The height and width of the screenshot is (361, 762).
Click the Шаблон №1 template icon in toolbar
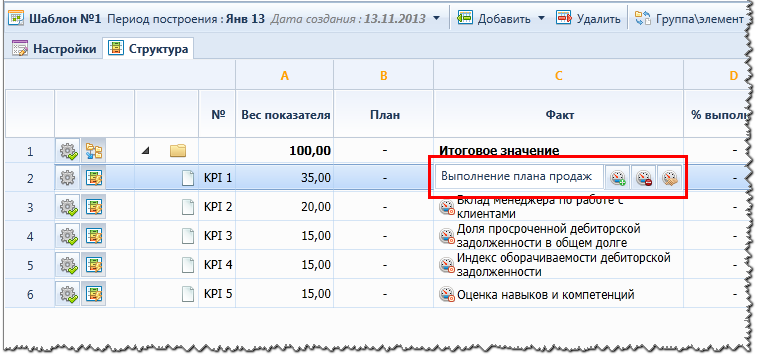(17, 19)
